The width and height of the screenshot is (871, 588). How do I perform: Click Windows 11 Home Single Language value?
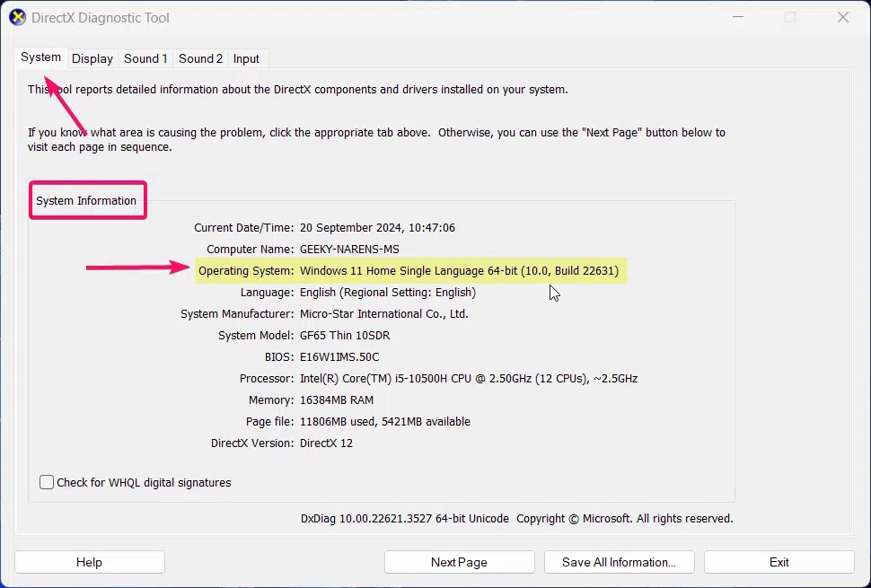pyautogui.click(x=459, y=271)
